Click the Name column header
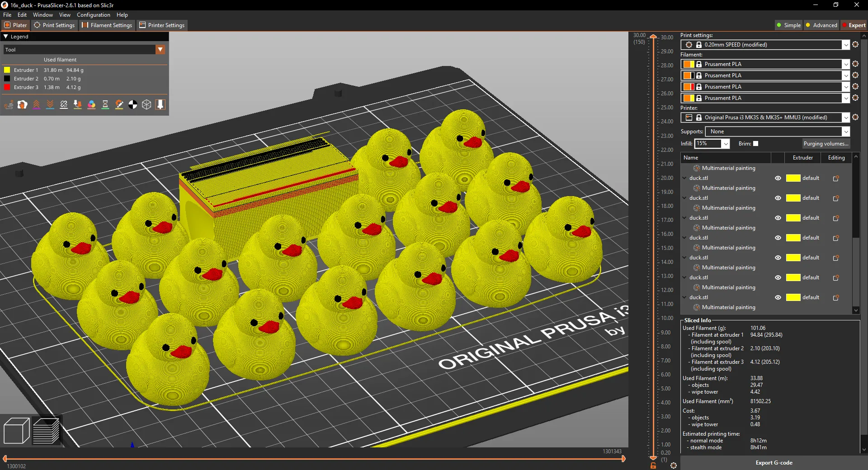Image resolution: width=868 pixels, height=470 pixels. [726, 158]
